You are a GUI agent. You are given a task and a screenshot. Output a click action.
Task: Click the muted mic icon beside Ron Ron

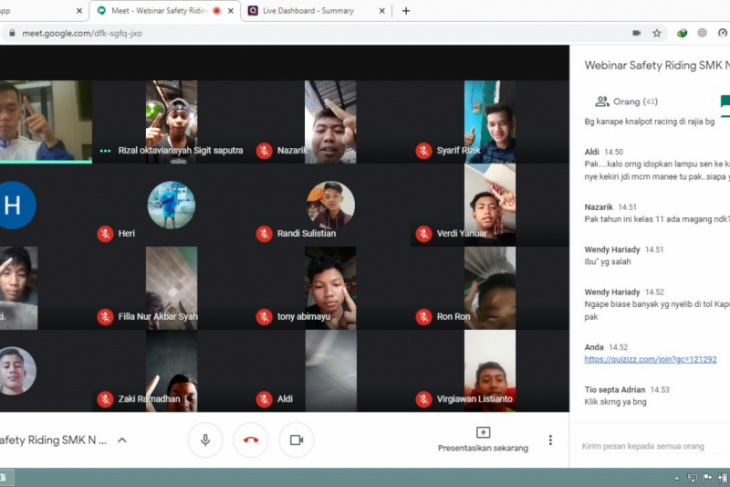coord(424,317)
